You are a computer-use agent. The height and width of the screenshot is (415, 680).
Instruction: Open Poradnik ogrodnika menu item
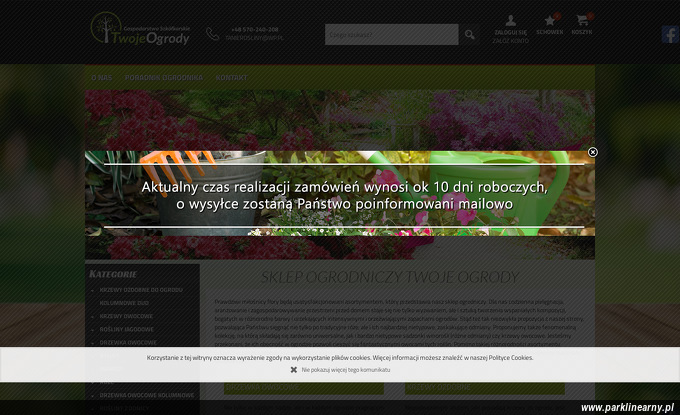(164, 78)
